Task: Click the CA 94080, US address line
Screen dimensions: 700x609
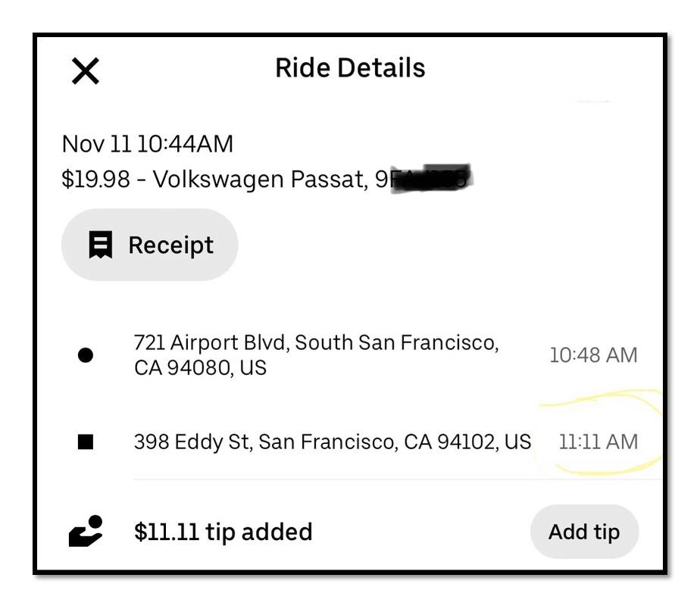Action: click(x=200, y=368)
